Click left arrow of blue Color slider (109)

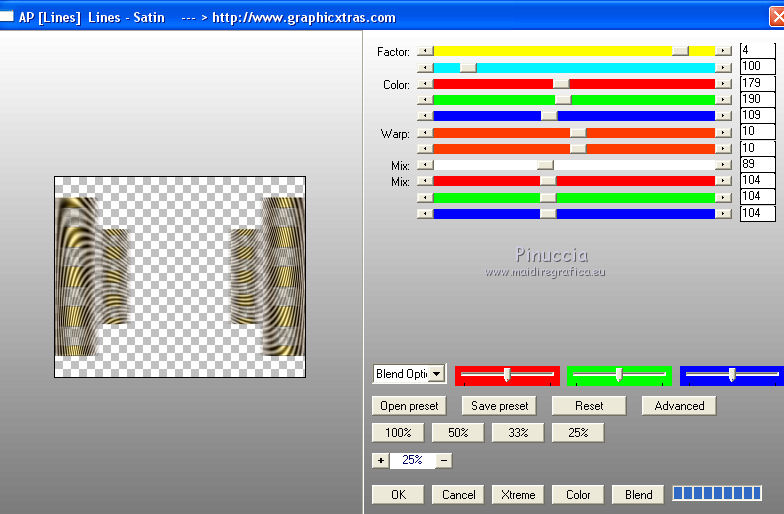pos(425,116)
